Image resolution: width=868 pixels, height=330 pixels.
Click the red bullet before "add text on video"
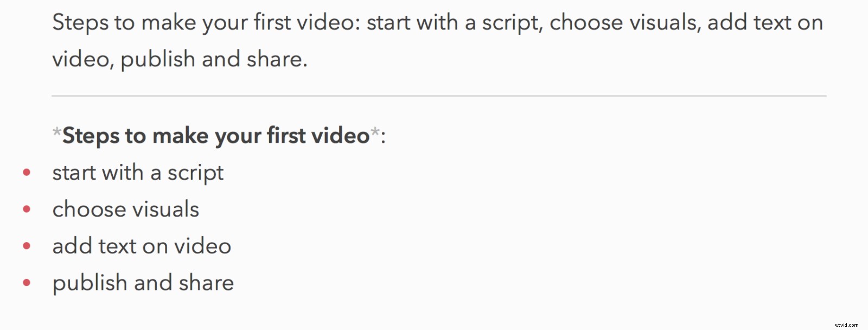click(27, 246)
